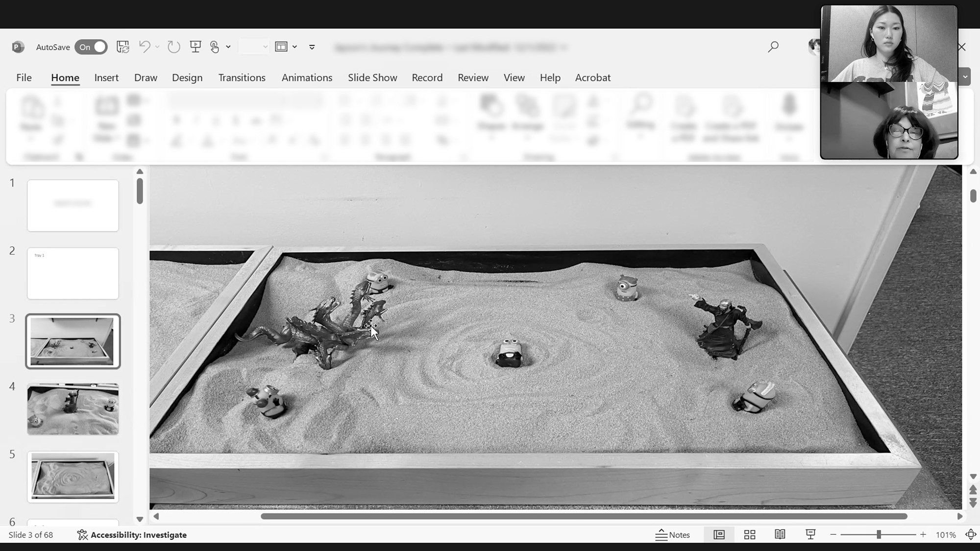Click the zoom slider handle
This screenshot has width=980, height=551.
click(879, 535)
